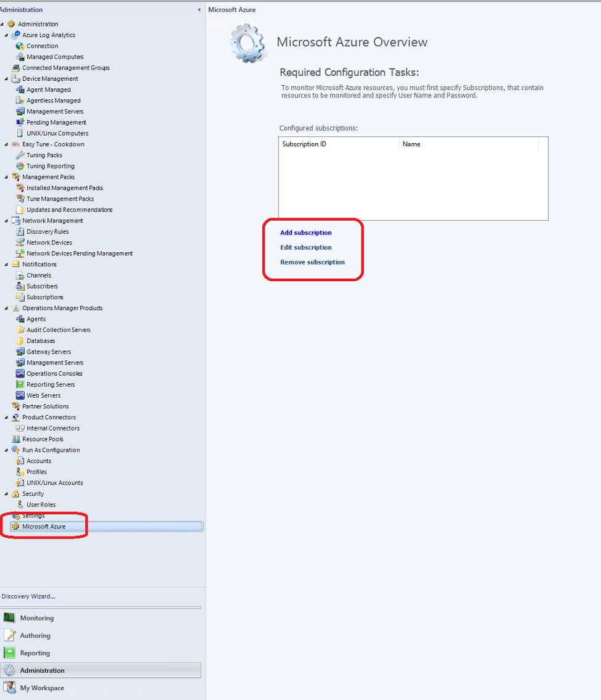Open the My Workspace pane
Image resolution: width=601 pixels, height=700 pixels.
point(101,688)
